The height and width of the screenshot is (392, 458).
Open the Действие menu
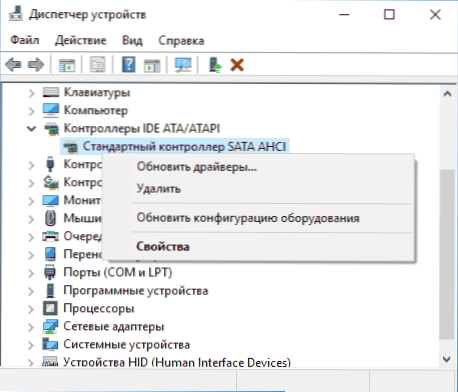81,40
